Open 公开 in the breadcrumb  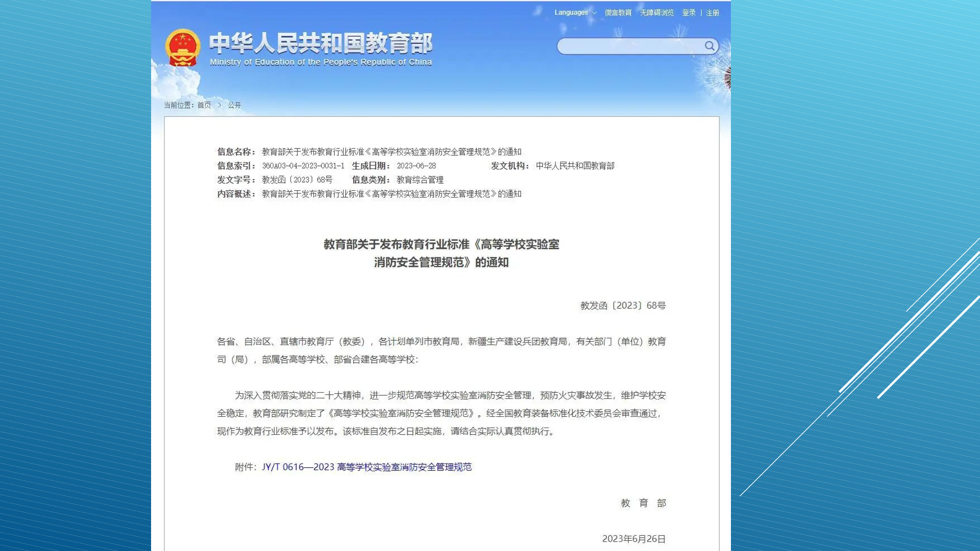(x=234, y=105)
